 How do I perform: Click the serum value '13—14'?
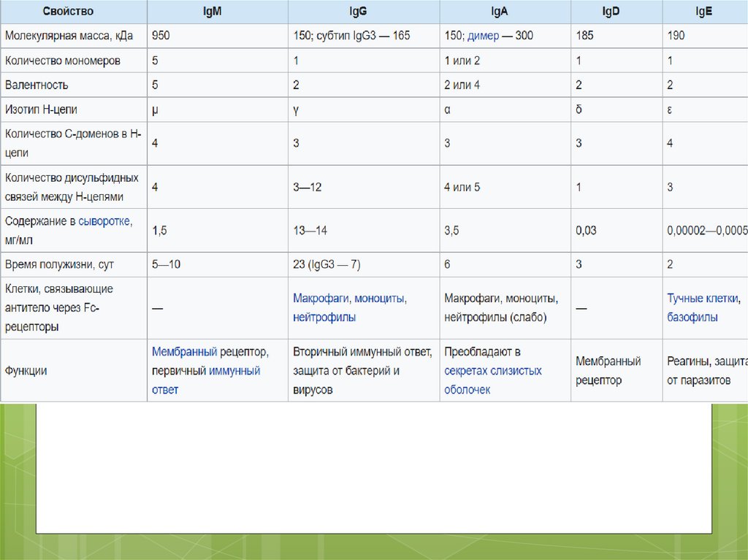pos(310,231)
